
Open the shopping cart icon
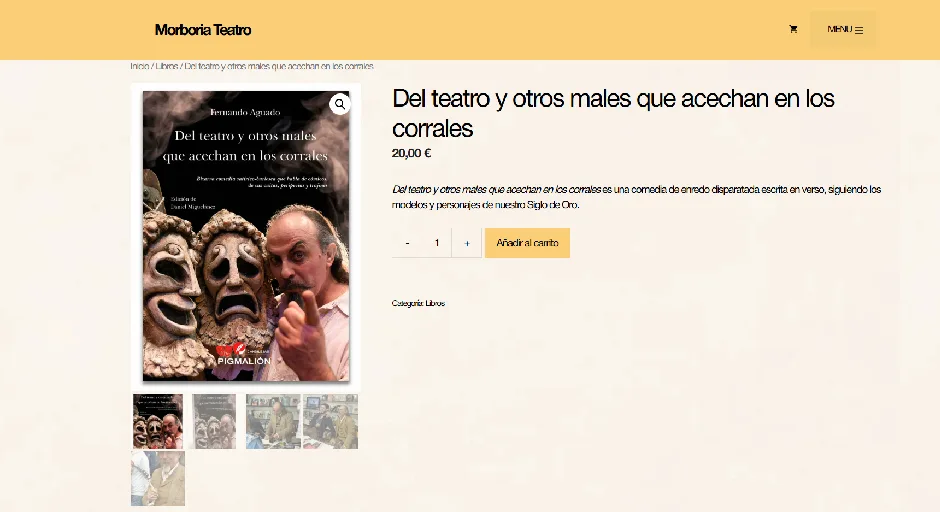tap(793, 29)
